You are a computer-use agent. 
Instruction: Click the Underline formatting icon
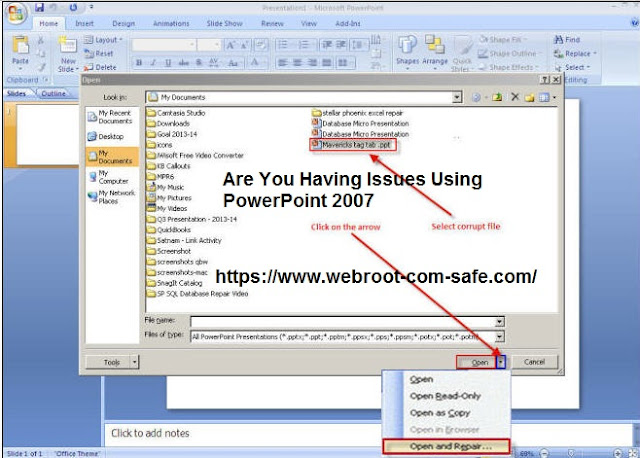pos(168,63)
